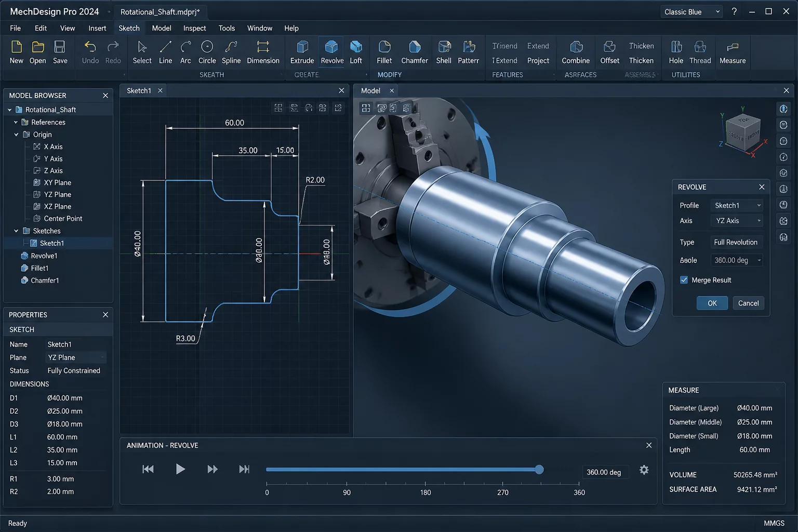798x532 pixels.
Task: Open the Classic Blue theme dropdown
Action: (x=691, y=12)
